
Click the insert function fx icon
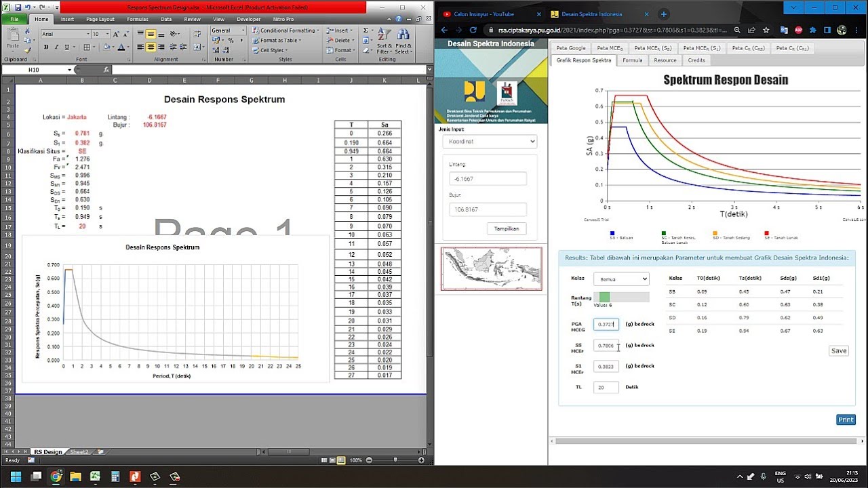click(106, 70)
